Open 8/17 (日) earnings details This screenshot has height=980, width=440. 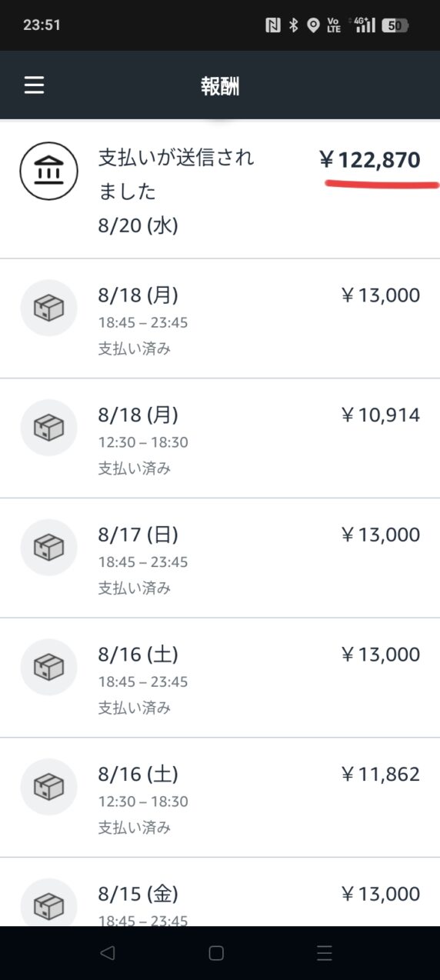(x=220, y=558)
